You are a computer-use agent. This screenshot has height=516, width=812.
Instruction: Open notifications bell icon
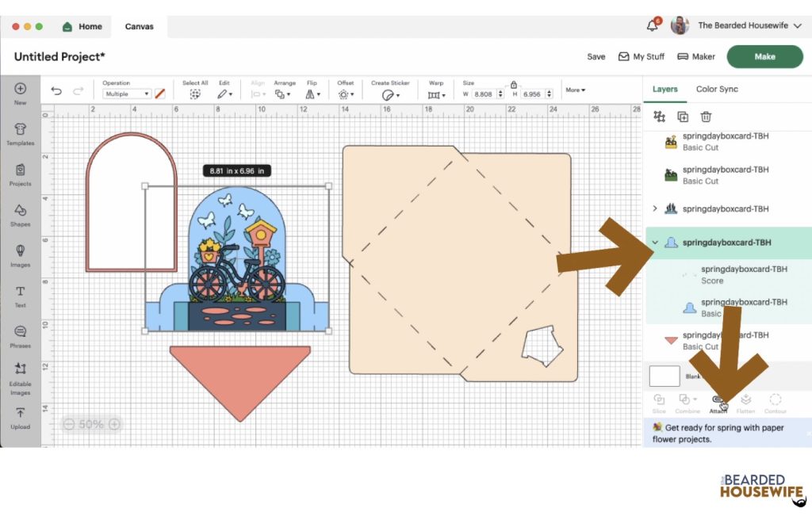pyautogui.click(x=653, y=26)
